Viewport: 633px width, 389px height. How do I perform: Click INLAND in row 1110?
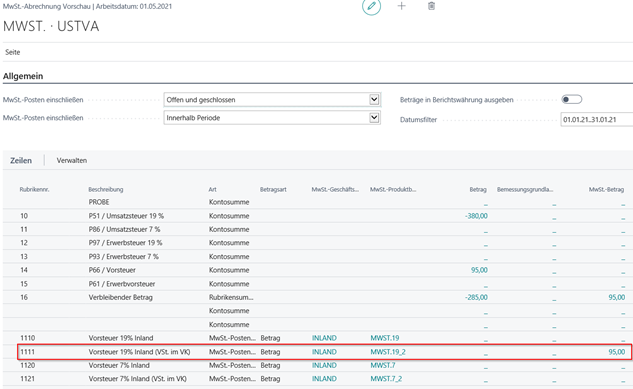[324, 338]
